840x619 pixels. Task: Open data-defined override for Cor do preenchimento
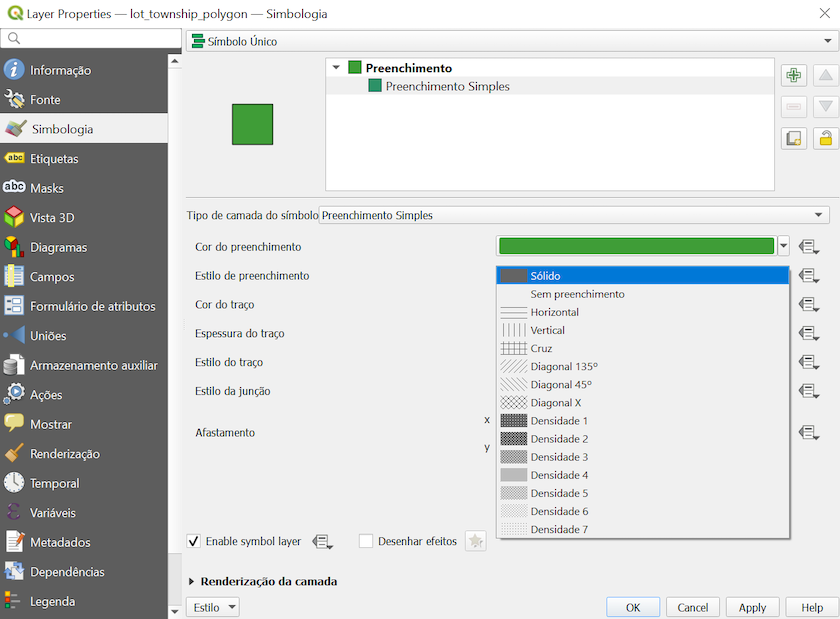(x=809, y=246)
